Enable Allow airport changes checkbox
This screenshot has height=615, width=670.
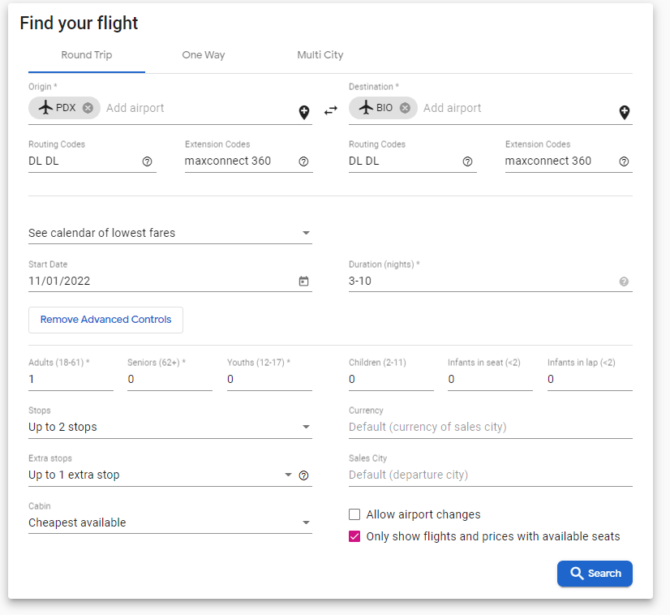click(x=354, y=515)
